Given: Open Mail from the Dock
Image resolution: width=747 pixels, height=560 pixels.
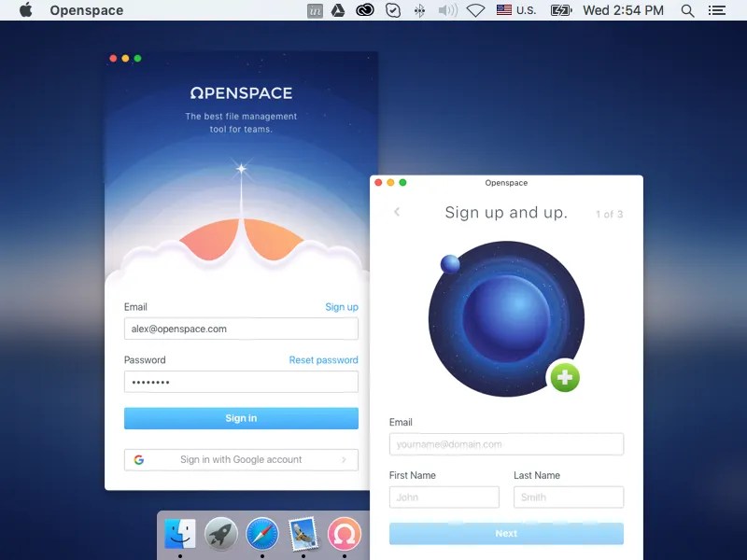Looking at the screenshot, I should click(x=303, y=535).
